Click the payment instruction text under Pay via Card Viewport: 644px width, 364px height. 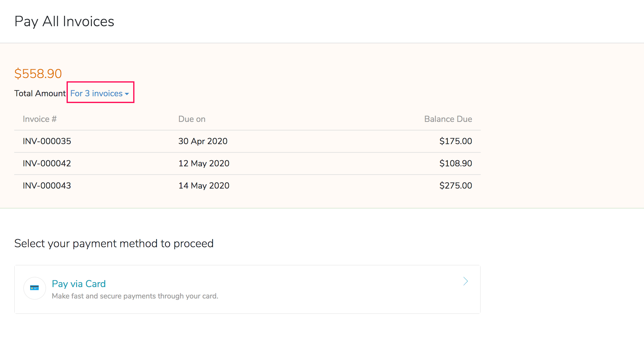pyautogui.click(x=135, y=296)
